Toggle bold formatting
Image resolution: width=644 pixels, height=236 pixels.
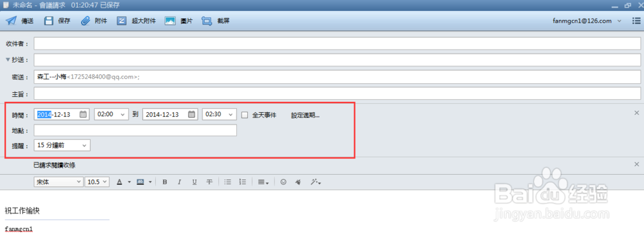click(165, 182)
